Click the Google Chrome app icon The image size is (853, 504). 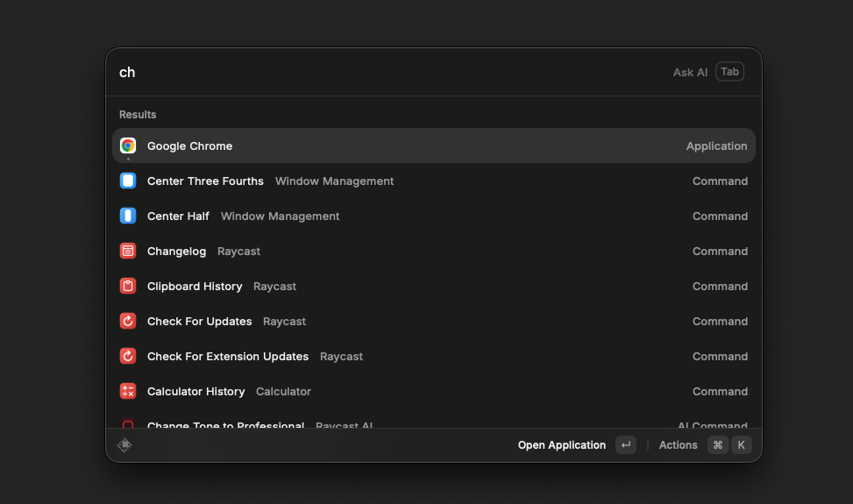(x=128, y=146)
